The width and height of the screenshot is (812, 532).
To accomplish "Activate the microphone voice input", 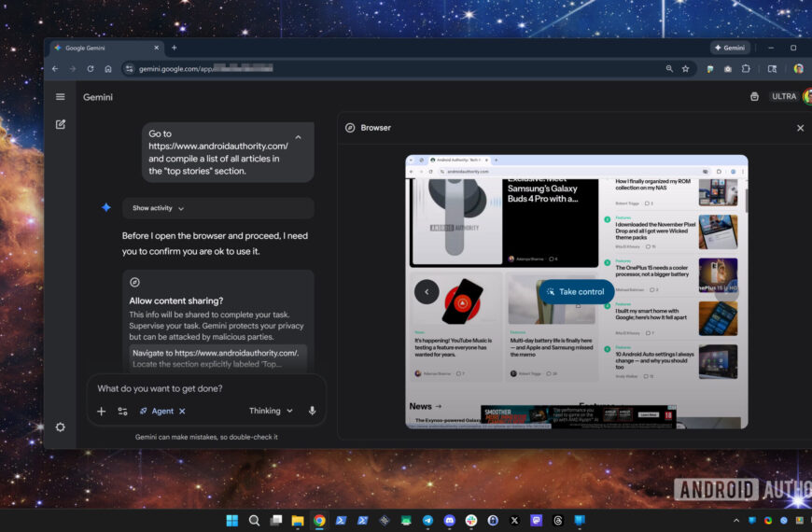I will (313, 411).
